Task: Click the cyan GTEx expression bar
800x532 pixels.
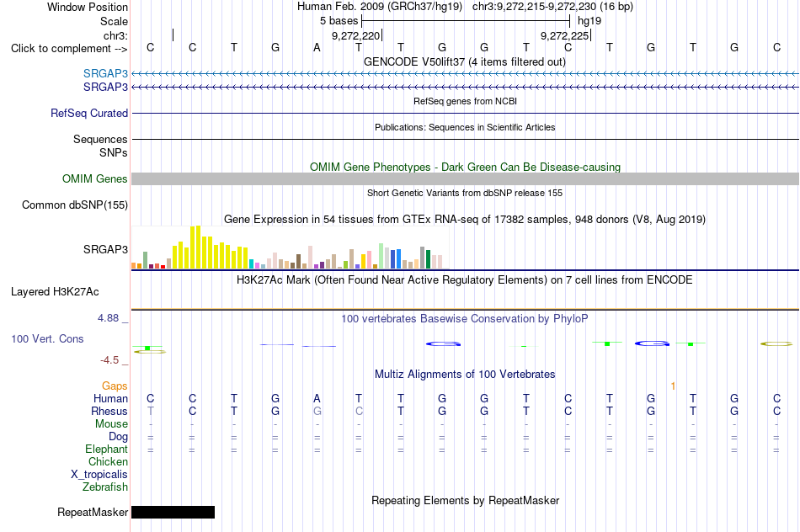Action: (251, 264)
